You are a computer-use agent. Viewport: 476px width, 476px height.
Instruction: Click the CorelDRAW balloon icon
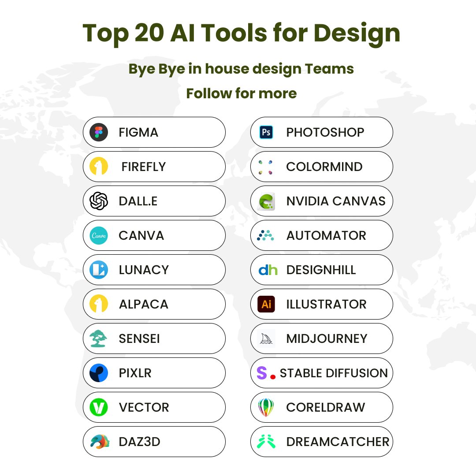click(266, 407)
